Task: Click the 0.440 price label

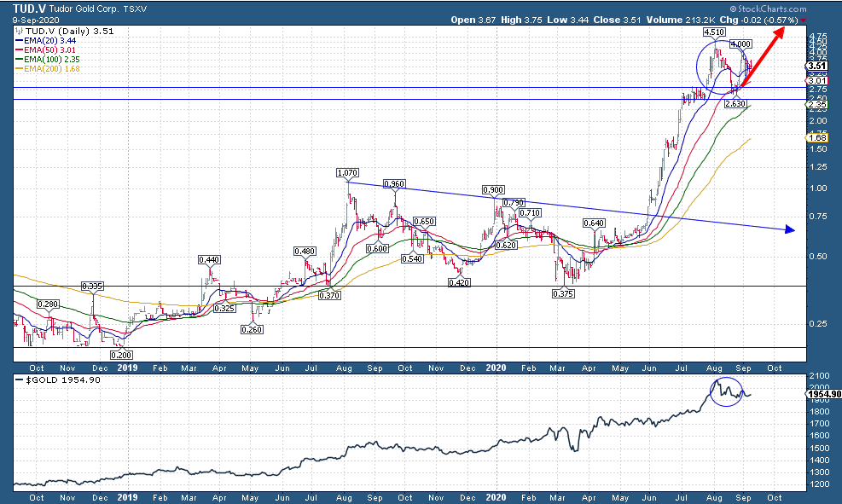Action: [x=209, y=260]
